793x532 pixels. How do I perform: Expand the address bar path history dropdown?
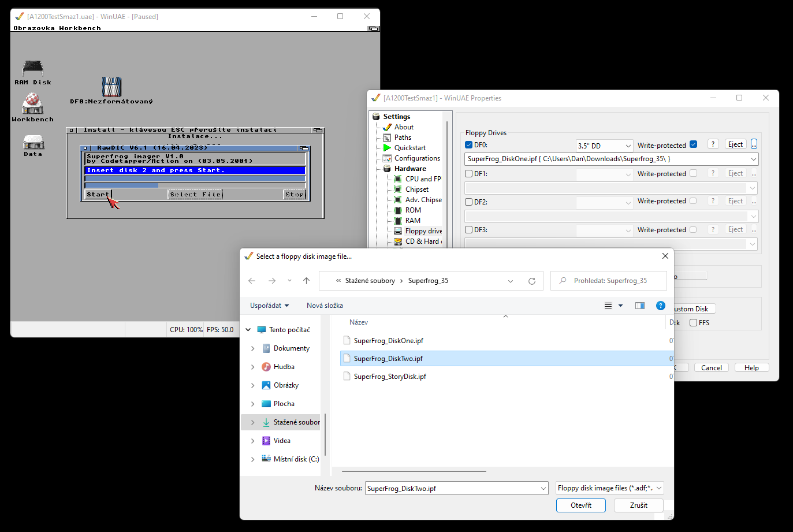(511, 281)
